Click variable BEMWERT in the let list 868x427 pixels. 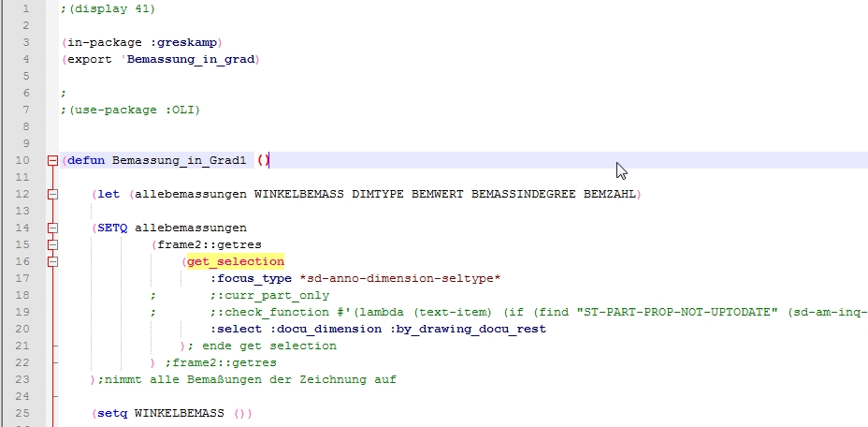pos(438,194)
